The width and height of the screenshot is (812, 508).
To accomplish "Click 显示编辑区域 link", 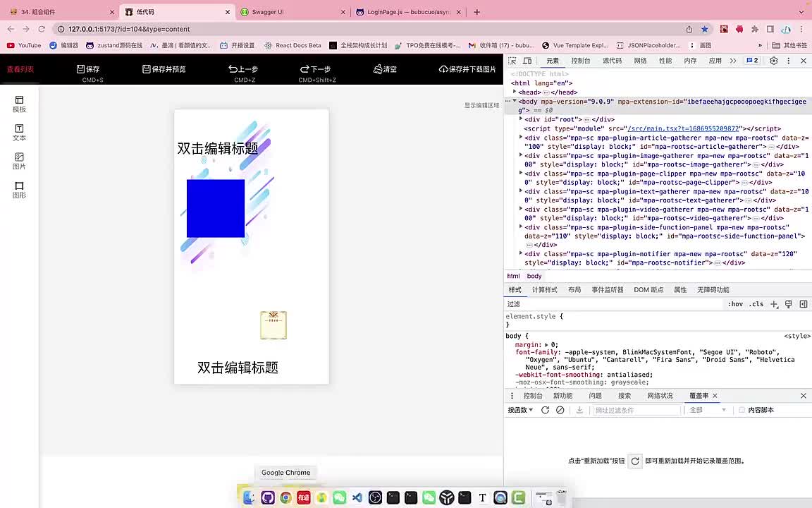I will tap(481, 105).
